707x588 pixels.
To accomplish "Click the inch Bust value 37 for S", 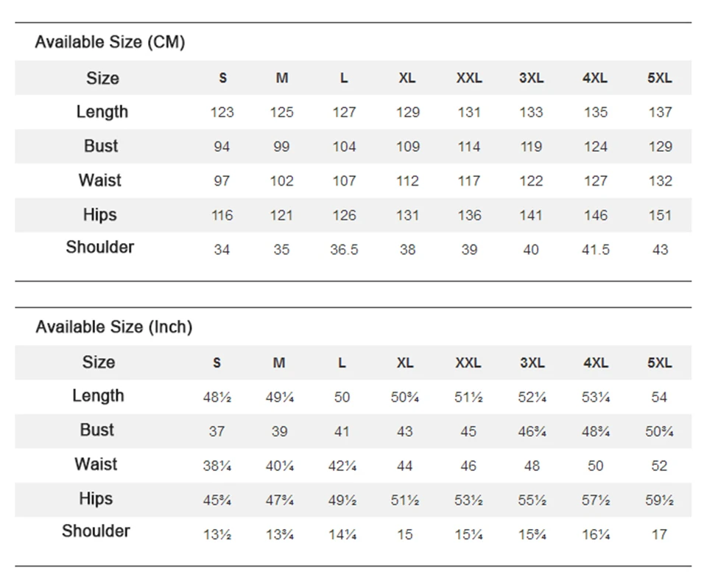I will (217, 431).
